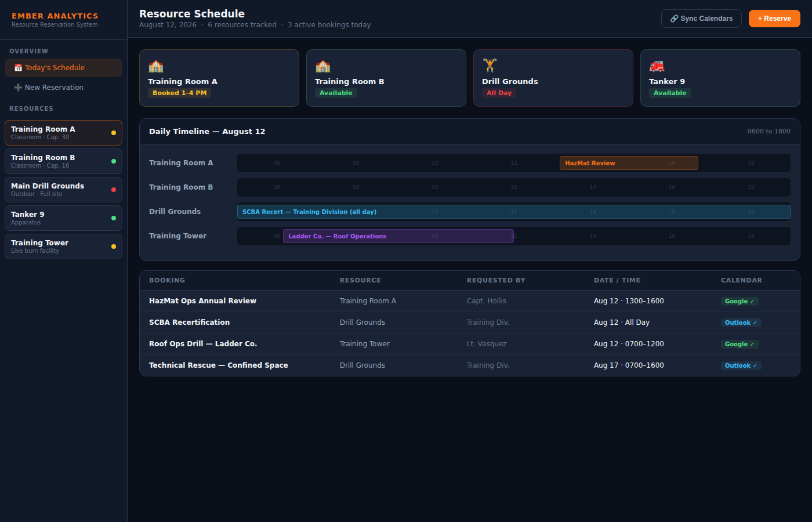Click the Available badge on Tanker 9 card
The height and width of the screenshot is (522, 812).
point(670,93)
